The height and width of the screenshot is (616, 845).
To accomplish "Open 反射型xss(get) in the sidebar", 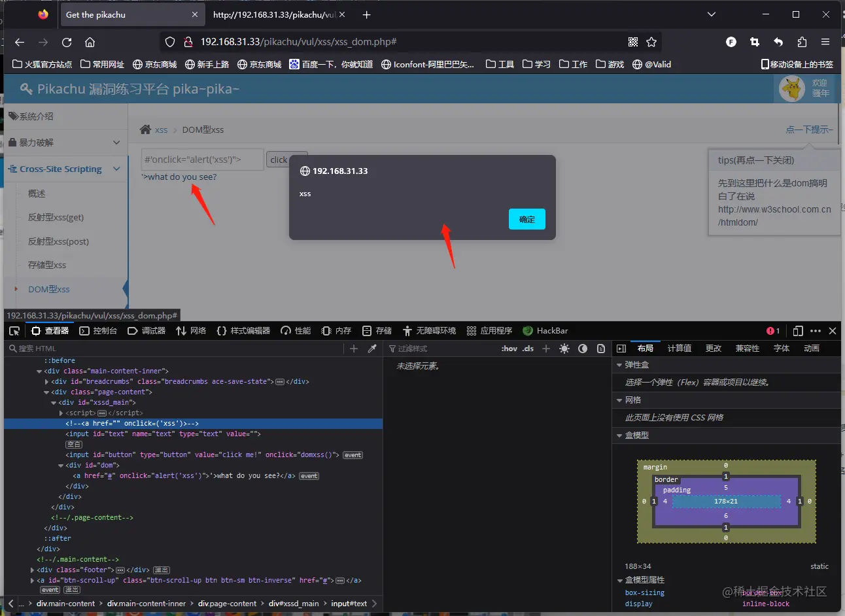I will (56, 218).
